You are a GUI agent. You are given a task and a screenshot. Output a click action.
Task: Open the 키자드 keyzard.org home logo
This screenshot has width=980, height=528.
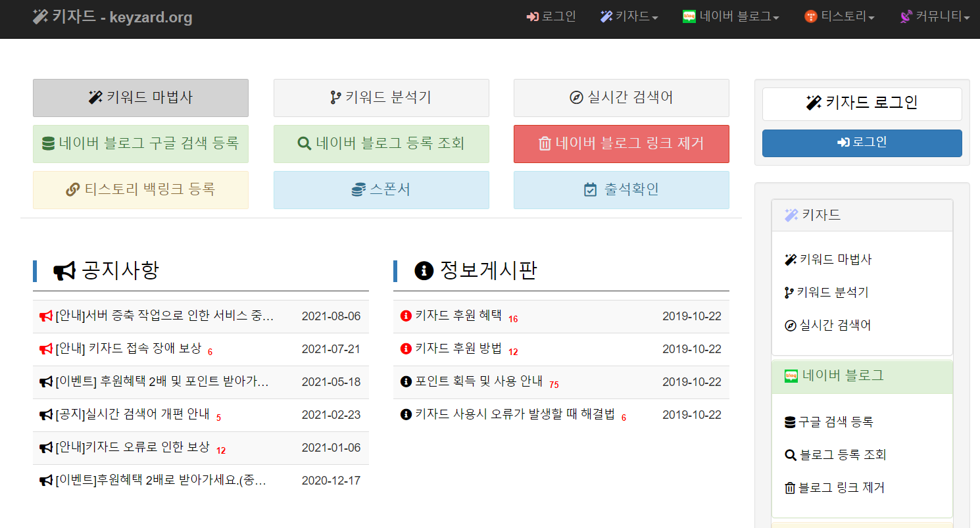click(x=112, y=17)
